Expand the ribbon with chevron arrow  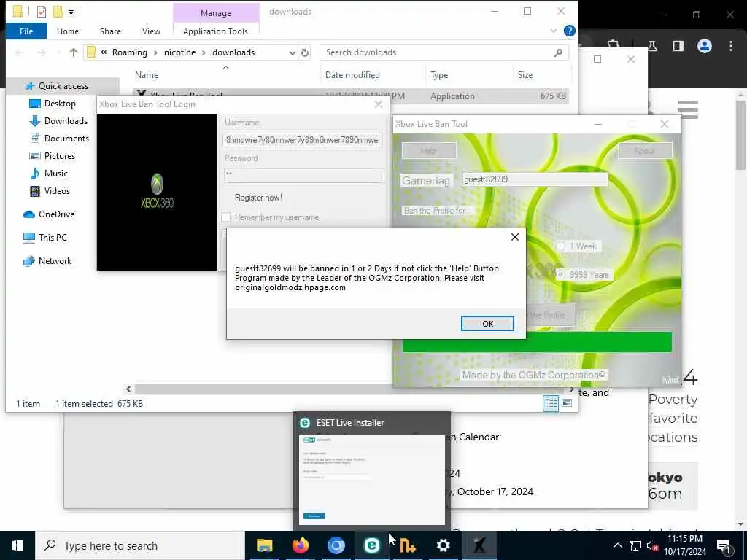tap(554, 31)
